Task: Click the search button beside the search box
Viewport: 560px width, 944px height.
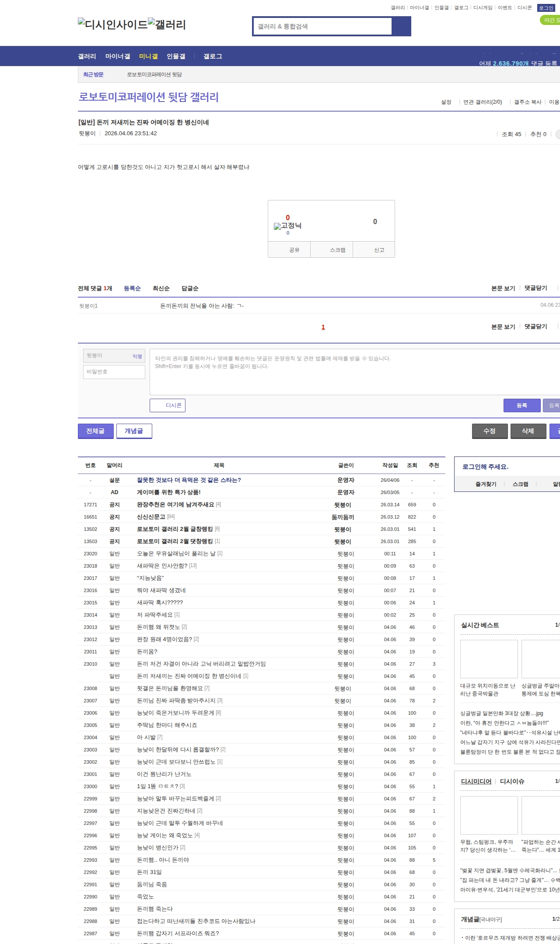Action: coord(401,26)
